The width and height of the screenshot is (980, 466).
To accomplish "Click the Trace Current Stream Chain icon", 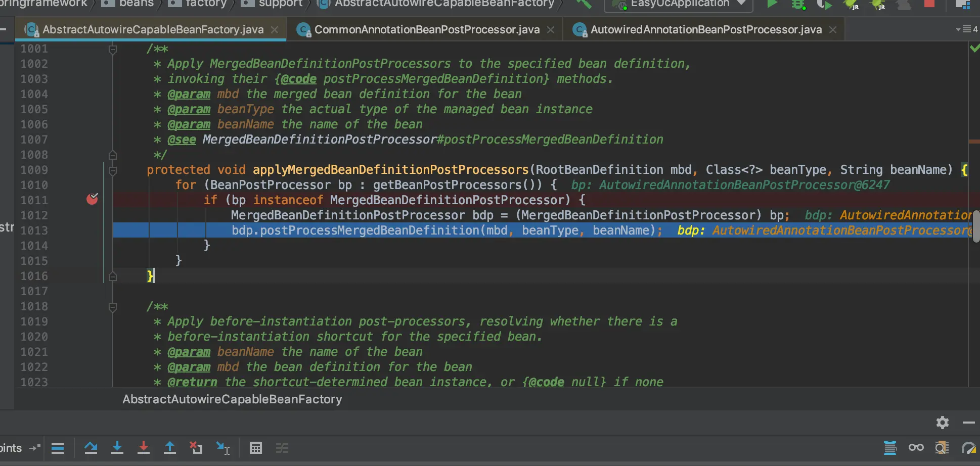I will (x=282, y=448).
